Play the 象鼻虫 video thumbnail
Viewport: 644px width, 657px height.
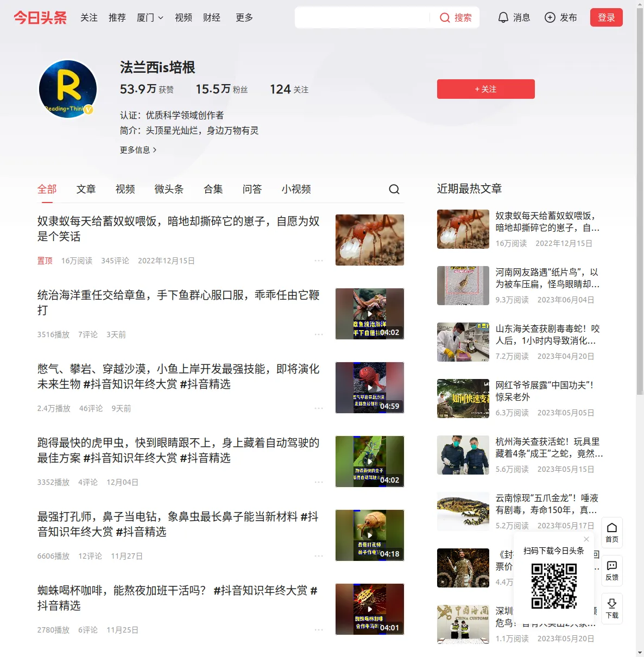coord(370,535)
